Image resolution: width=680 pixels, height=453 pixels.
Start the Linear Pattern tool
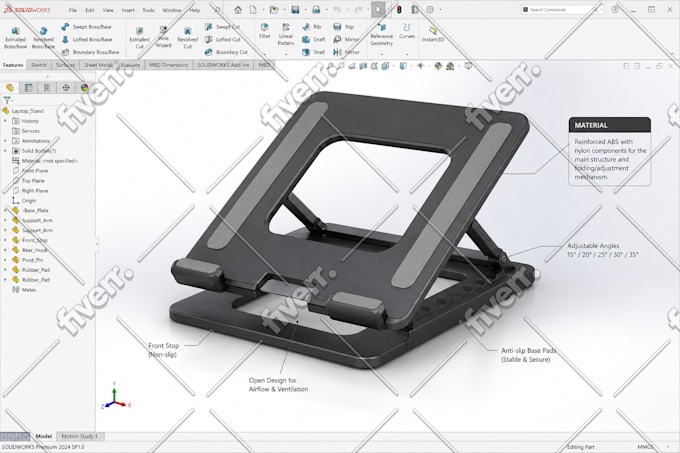[x=286, y=34]
